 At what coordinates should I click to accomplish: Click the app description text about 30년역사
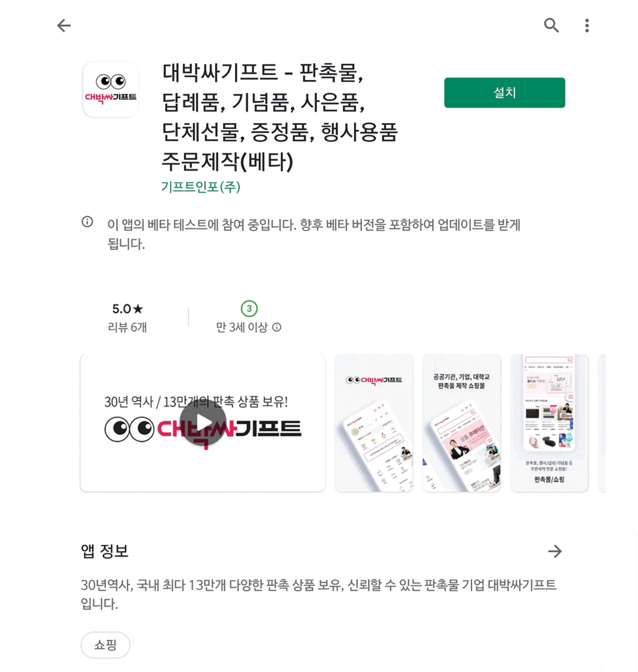tap(318, 594)
